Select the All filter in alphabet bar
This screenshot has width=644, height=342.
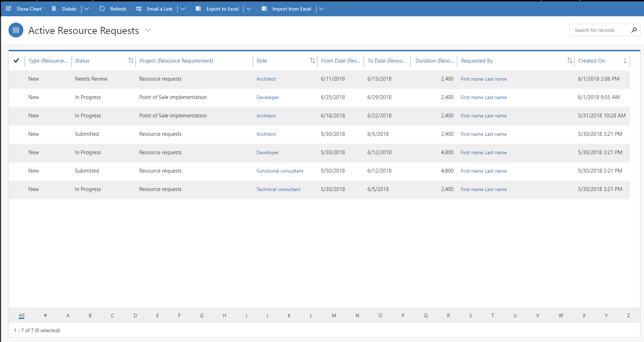22,315
